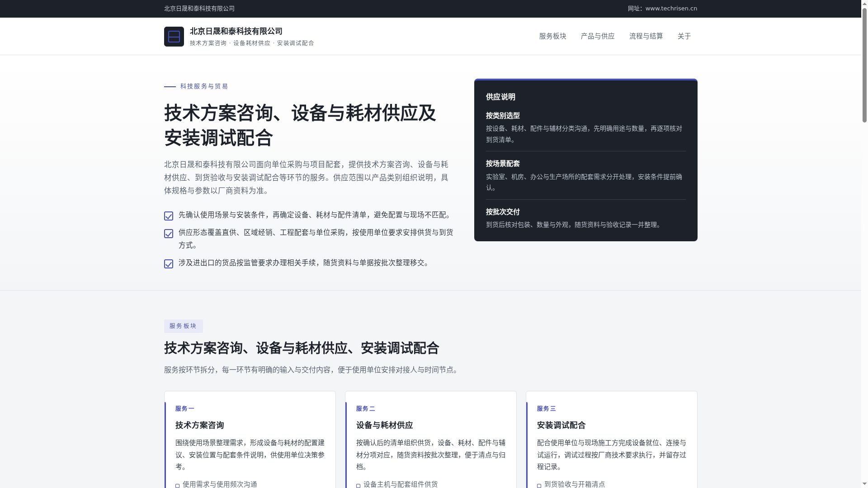
Task: Click list item 设备主机与配套组件供货
Action: [401, 484]
